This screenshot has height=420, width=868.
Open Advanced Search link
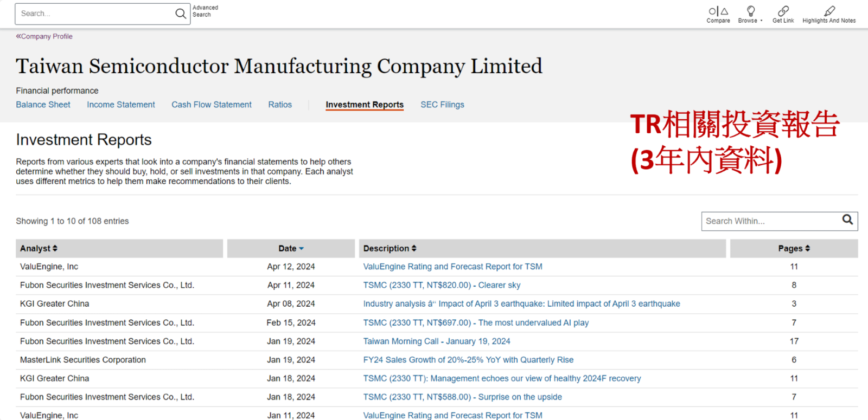coord(205,11)
